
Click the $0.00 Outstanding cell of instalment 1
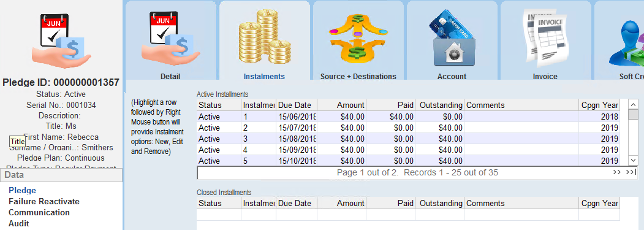pyautogui.click(x=440, y=117)
